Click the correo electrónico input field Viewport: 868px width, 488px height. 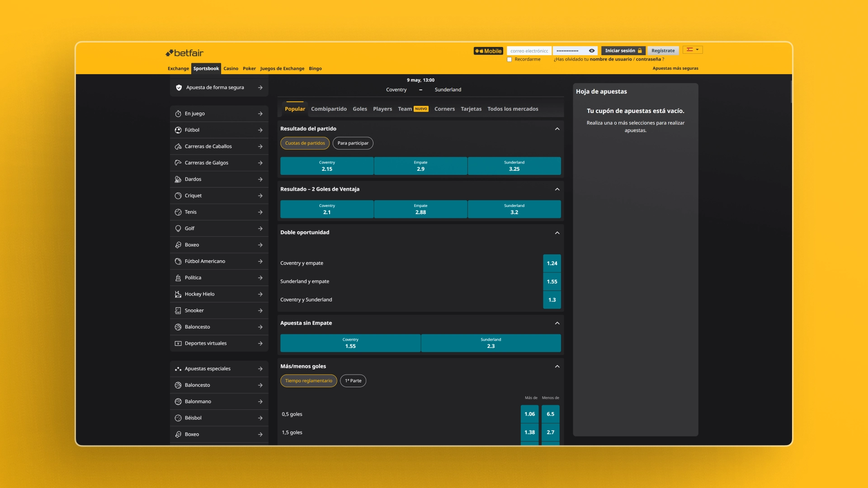coord(529,51)
